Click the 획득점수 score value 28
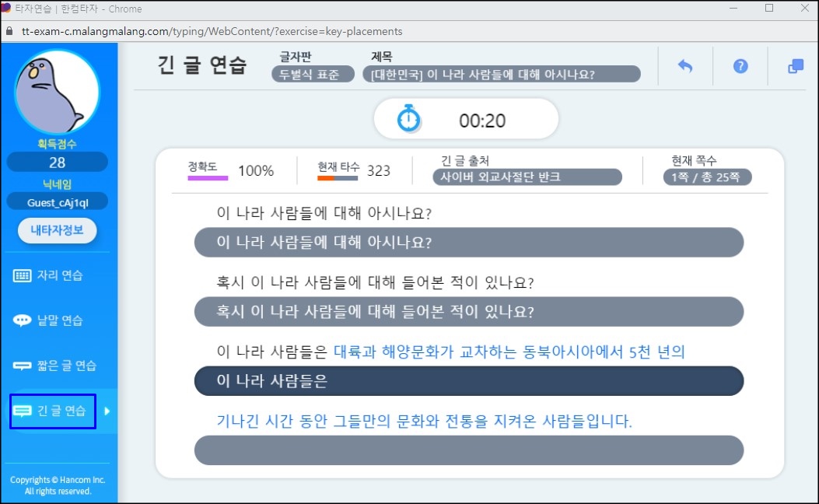The height and width of the screenshot is (504, 819). pos(57,163)
